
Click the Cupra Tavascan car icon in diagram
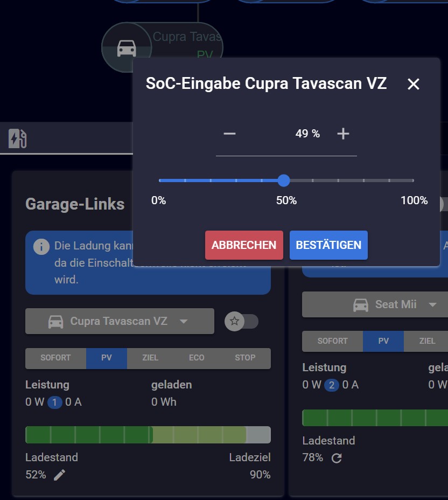click(x=127, y=48)
